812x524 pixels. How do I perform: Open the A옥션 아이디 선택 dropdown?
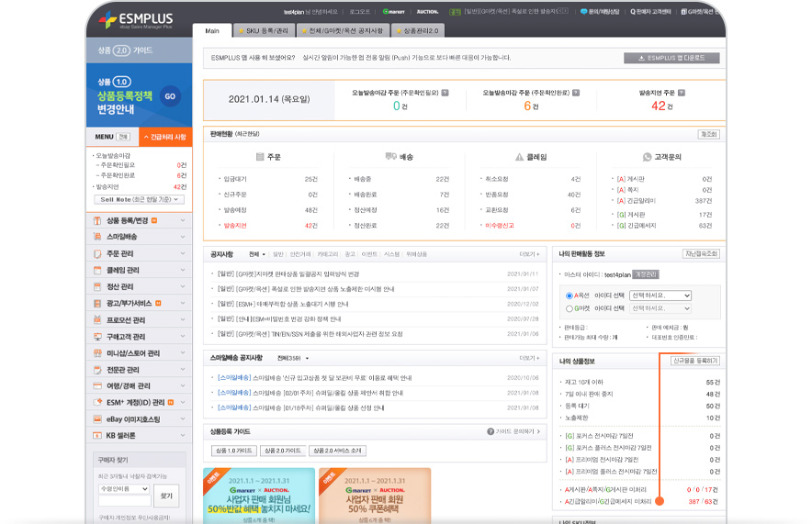click(x=660, y=295)
